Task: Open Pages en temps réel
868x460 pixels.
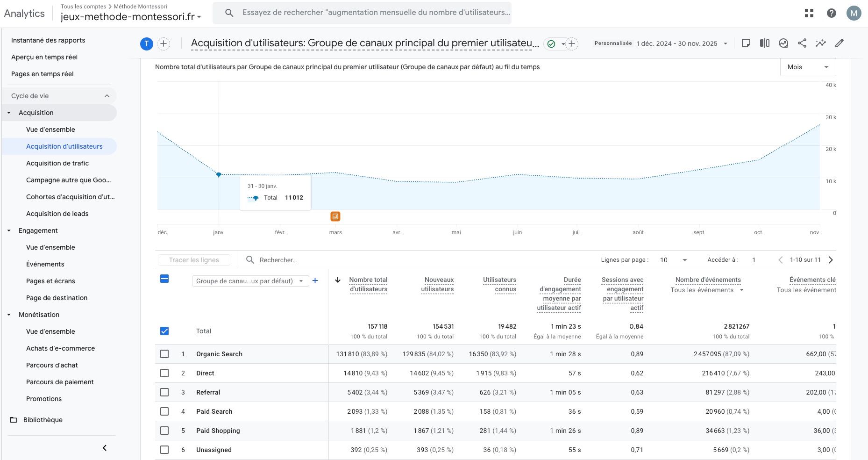Action: pyautogui.click(x=43, y=74)
